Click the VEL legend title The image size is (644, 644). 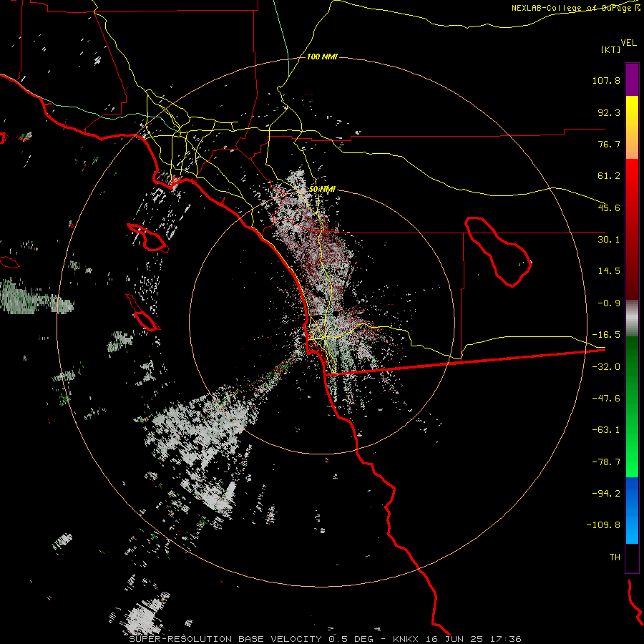(x=628, y=43)
